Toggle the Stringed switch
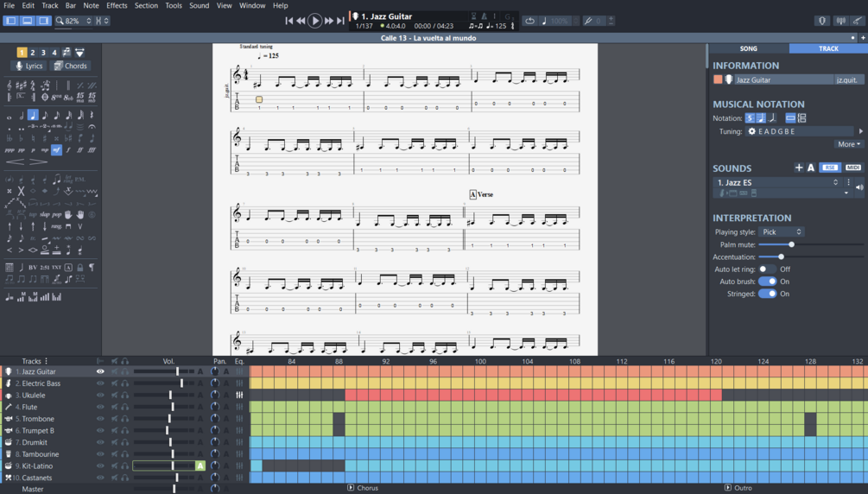The width and height of the screenshot is (868, 494). pos(767,294)
